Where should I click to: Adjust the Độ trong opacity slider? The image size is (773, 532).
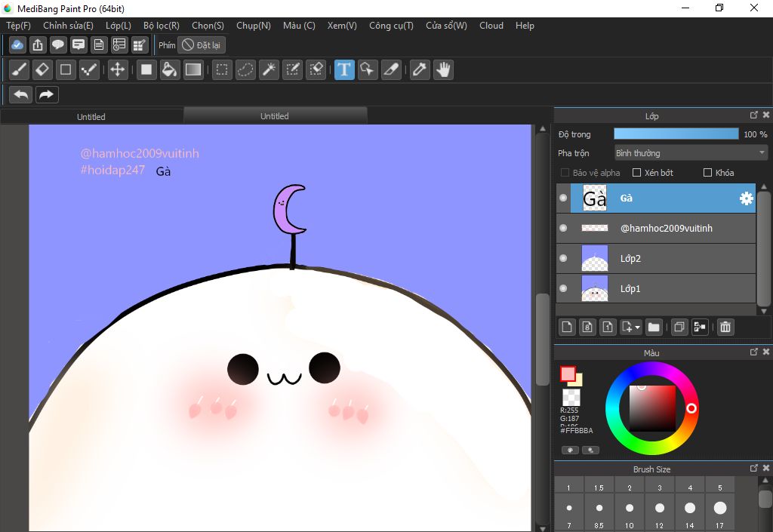pyautogui.click(x=676, y=134)
